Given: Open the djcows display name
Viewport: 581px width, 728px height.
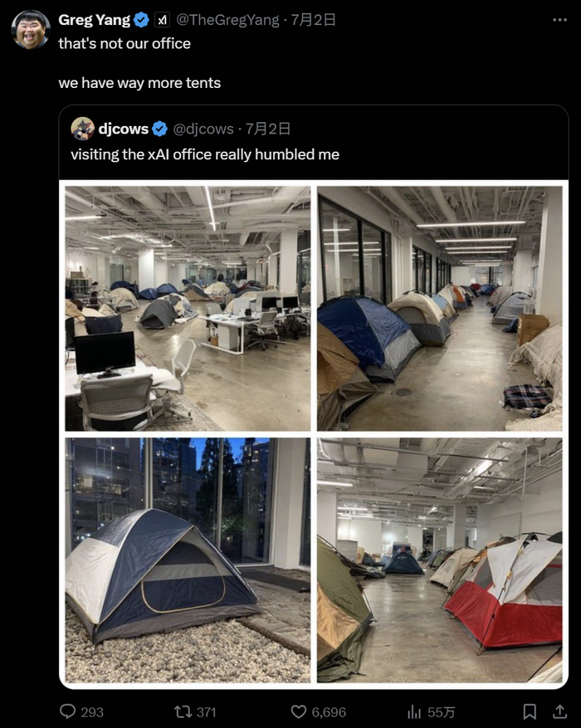Looking at the screenshot, I should tap(124, 129).
